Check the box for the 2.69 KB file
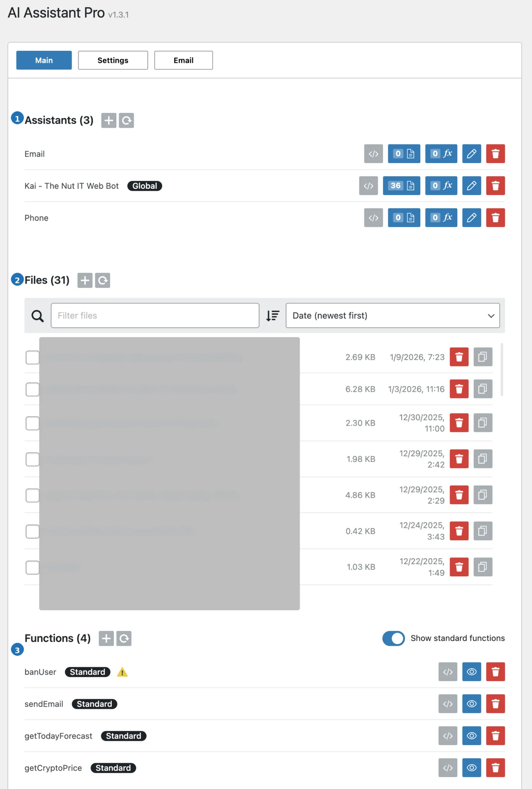The width and height of the screenshot is (532, 789). 32,358
